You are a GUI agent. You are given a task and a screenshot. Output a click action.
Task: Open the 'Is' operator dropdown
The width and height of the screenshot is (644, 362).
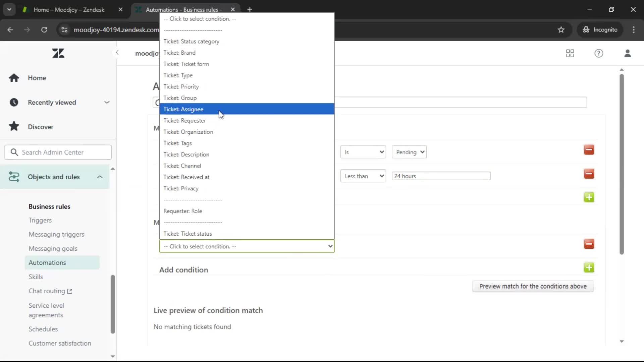(363, 152)
